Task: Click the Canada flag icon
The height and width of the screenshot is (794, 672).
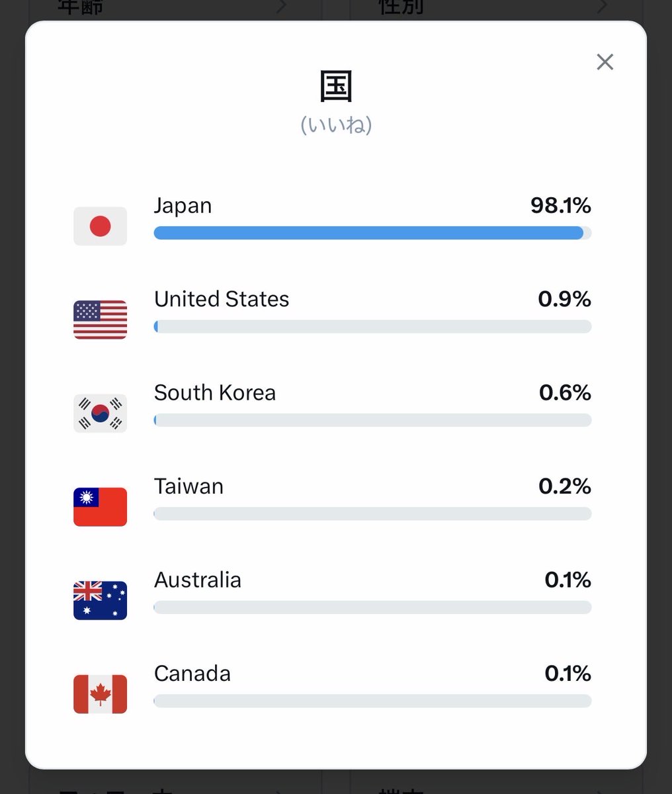Action: click(x=100, y=694)
